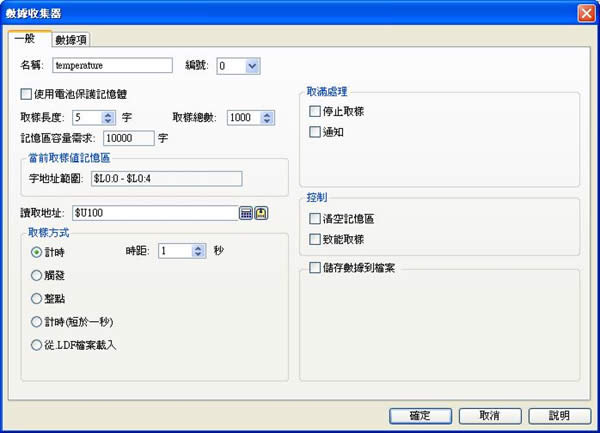This screenshot has height=433, width=600.
Task: Click the tag selector icon beside 讀取地址
Action: tap(261, 213)
